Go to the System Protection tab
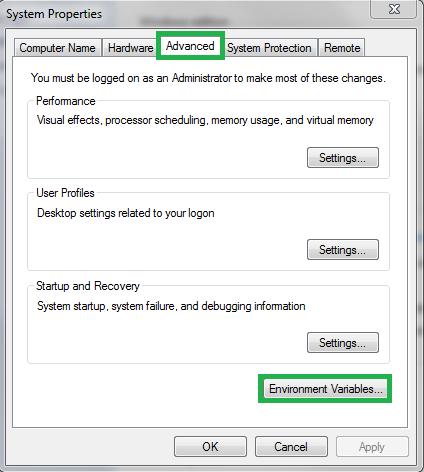The height and width of the screenshot is (472, 424). (x=269, y=48)
